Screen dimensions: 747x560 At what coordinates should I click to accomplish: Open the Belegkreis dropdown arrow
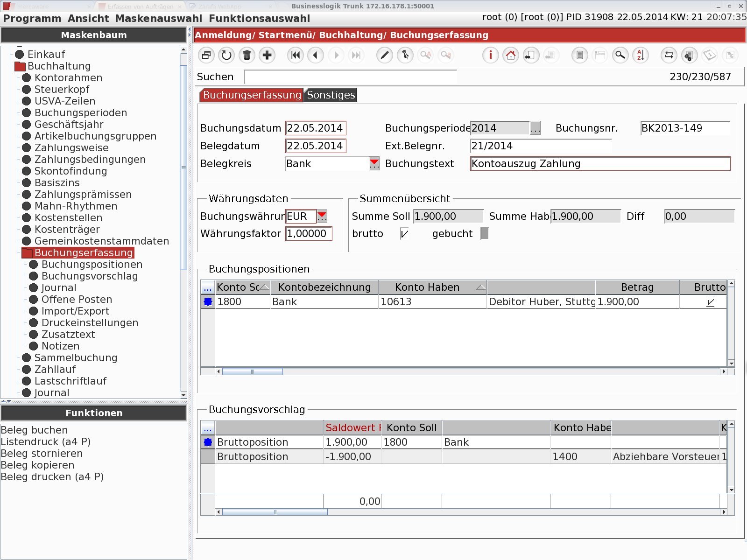(x=374, y=164)
